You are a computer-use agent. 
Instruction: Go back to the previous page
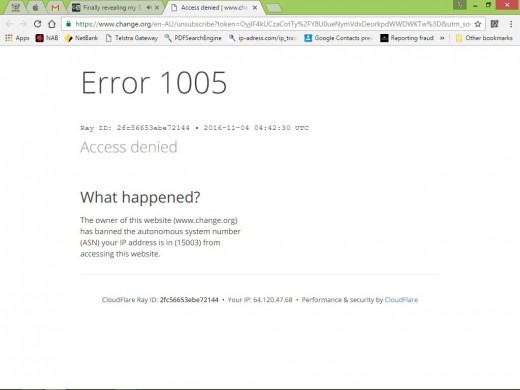(x=9, y=24)
